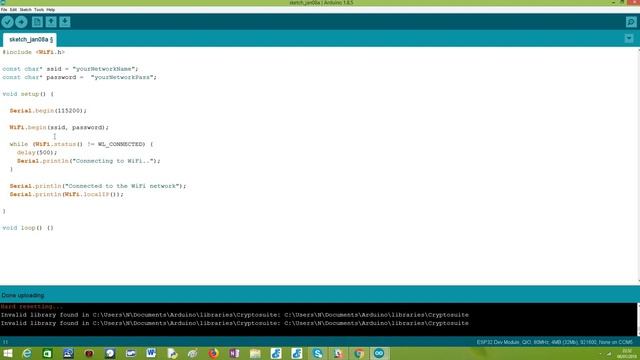Image resolution: width=640 pixels, height=360 pixels.
Task: Open OneNote from the taskbar
Action: pyautogui.click(x=234, y=353)
